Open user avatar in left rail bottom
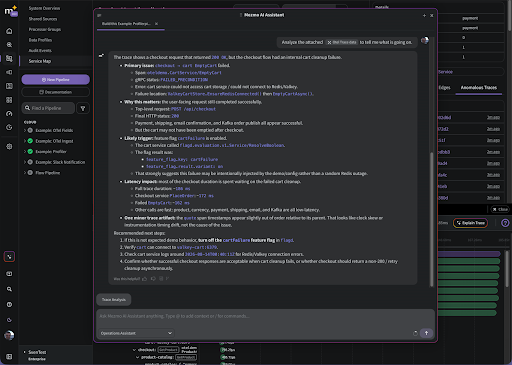This screenshot has height=365, width=512. coord(9,335)
